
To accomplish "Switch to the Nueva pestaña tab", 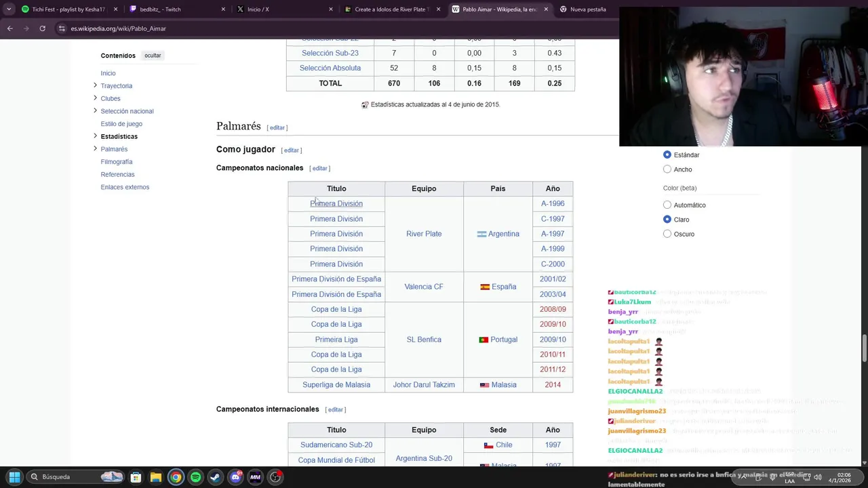I will (587, 9).
